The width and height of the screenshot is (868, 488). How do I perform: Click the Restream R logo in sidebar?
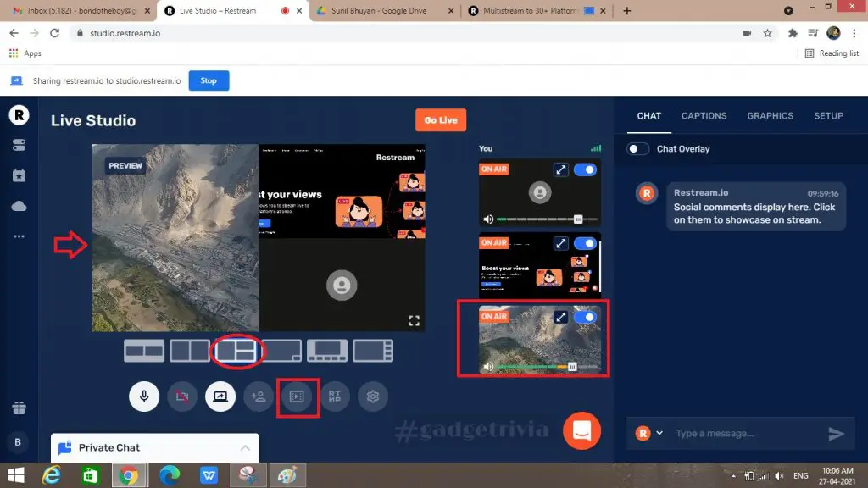click(x=19, y=115)
